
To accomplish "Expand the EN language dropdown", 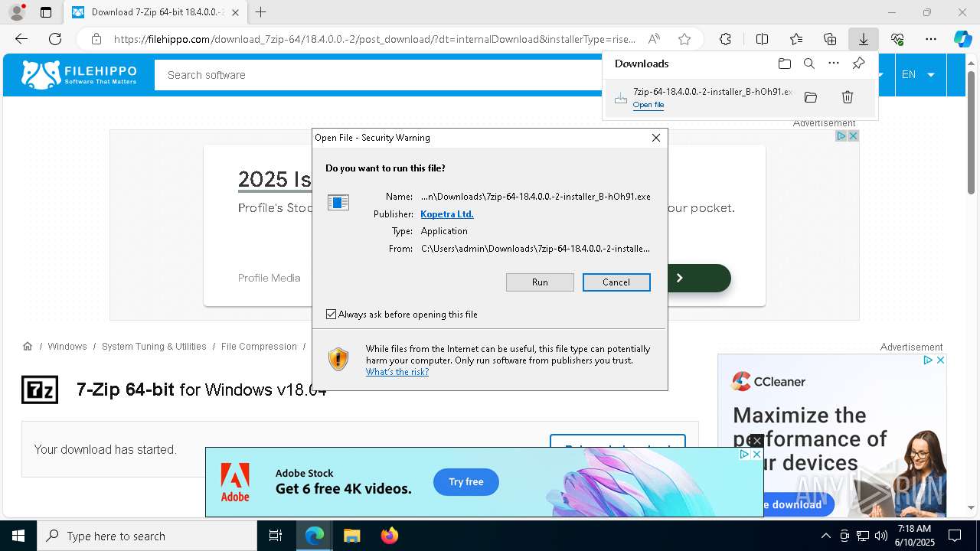I will pos(919,74).
